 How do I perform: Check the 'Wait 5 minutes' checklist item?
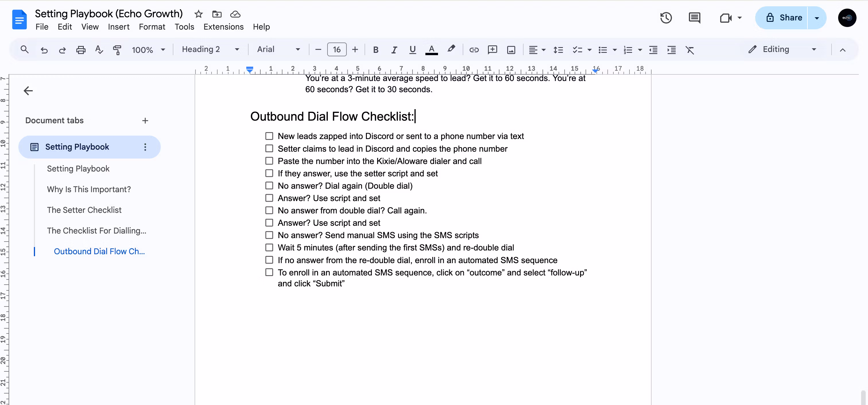[x=269, y=248]
